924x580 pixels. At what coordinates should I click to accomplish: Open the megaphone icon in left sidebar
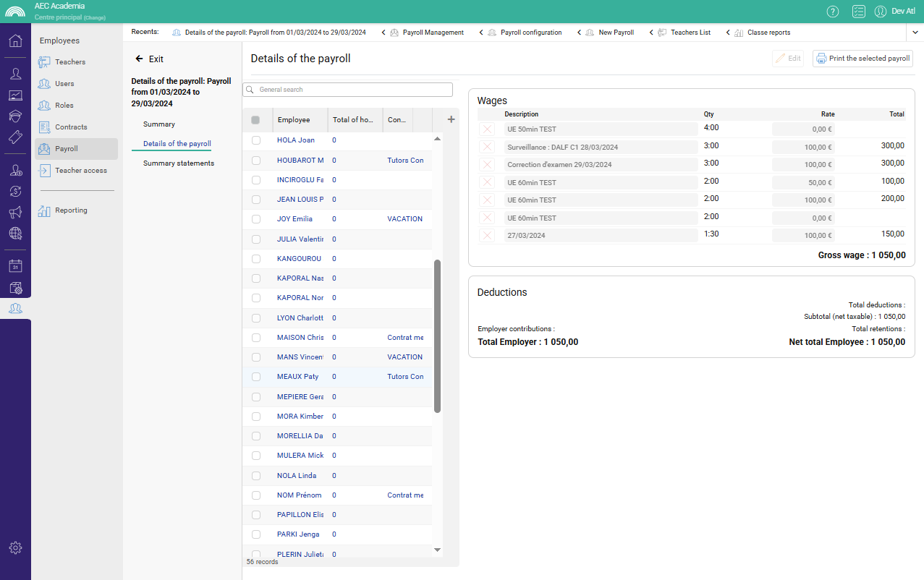click(x=15, y=212)
